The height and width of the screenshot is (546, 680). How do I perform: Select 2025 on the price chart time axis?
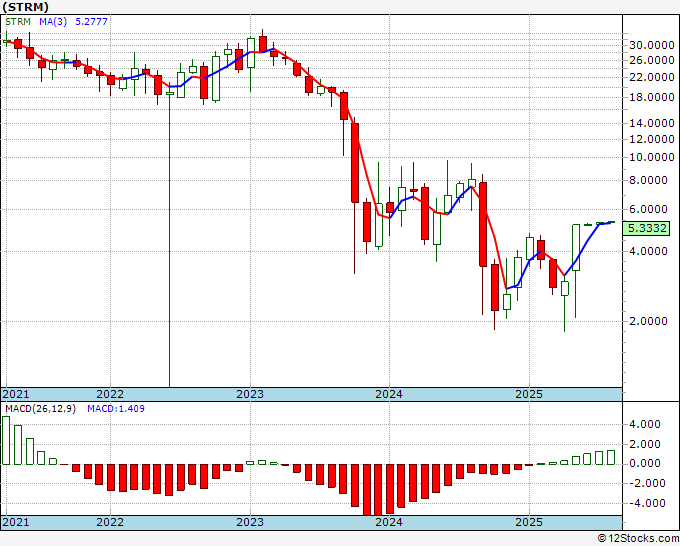tap(529, 394)
